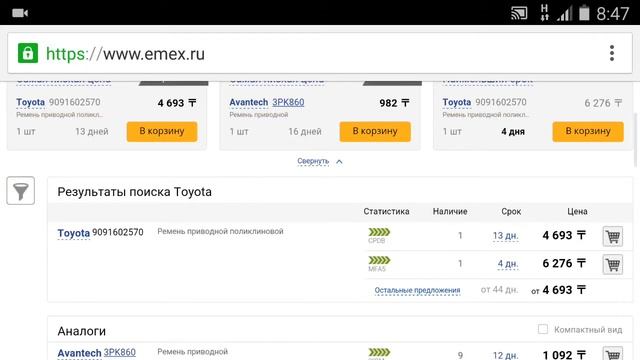Tap the camera icon in status bar
The height and width of the screenshot is (360, 640).
(20, 13)
